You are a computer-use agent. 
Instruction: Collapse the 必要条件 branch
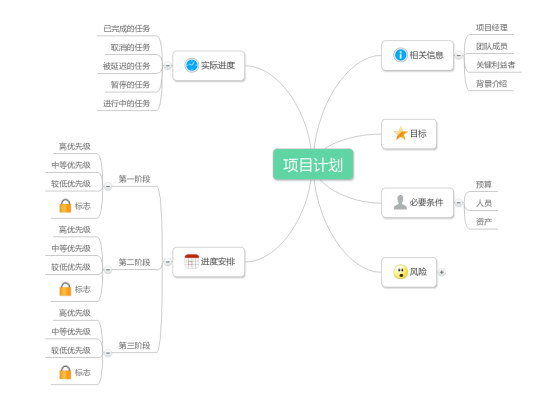tap(458, 203)
